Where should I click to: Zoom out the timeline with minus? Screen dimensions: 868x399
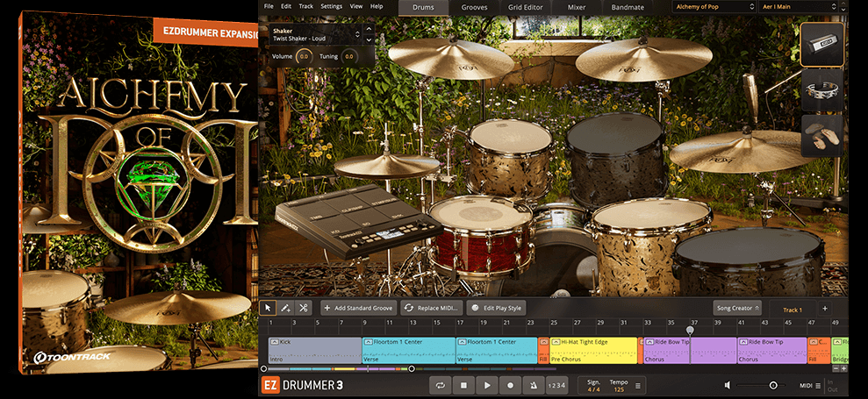(x=836, y=368)
